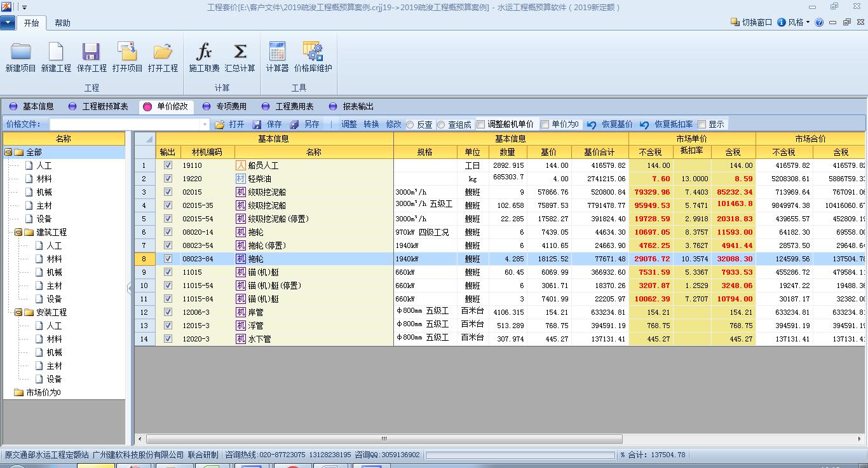
Task: Toggle 输出 checkbox for row 08023-84 拖轮
Action: click(168, 259)
